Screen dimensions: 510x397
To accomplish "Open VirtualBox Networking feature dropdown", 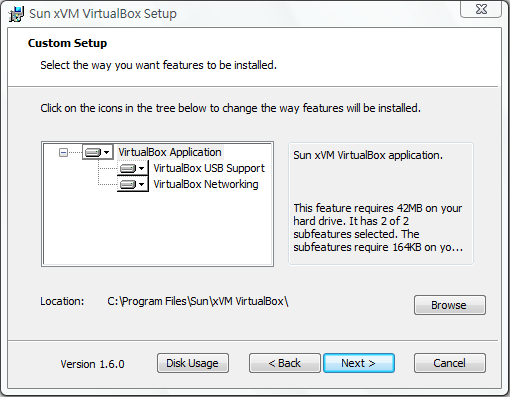I will point(133,184).
